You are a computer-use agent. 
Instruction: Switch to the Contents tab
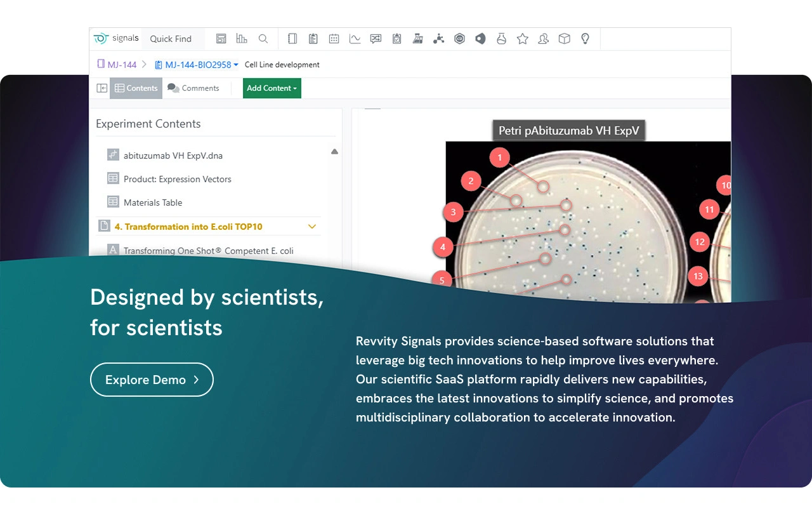click(136, 88)
